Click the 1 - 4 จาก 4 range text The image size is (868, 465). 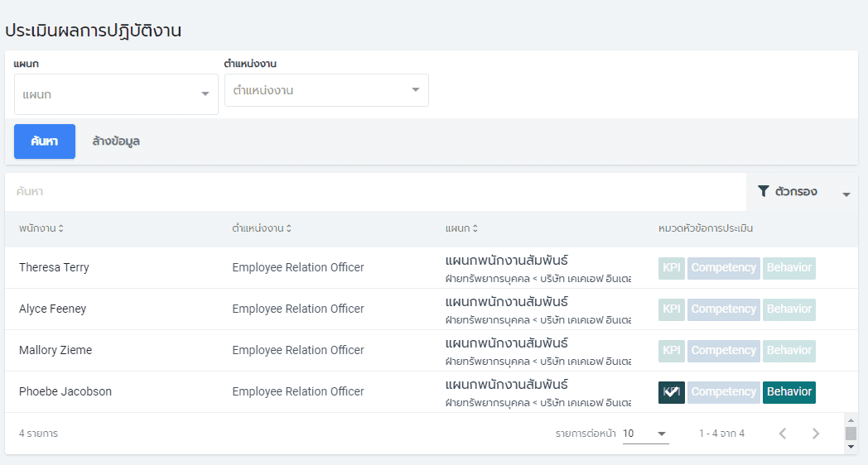pos(721,434)
